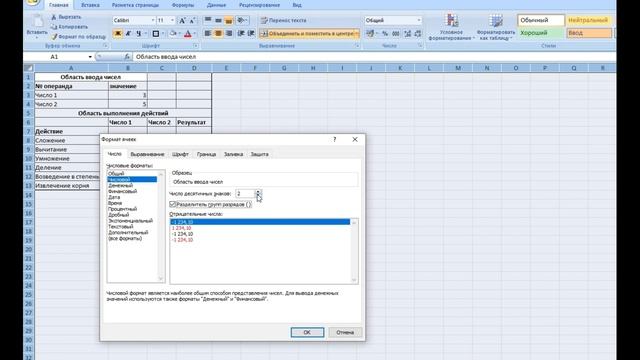The height and width of the screenshot is (360, 640).
Task: Click the Cut (Вырезать) scissors icon
Action: coord(53,17)
